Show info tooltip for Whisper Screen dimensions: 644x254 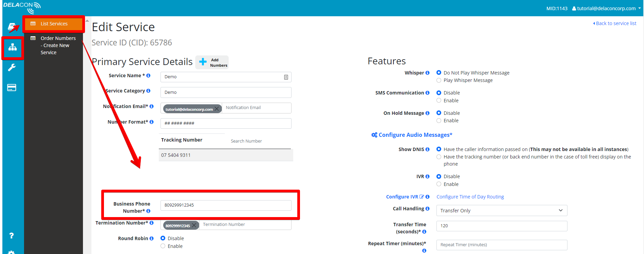click(427, 73)
